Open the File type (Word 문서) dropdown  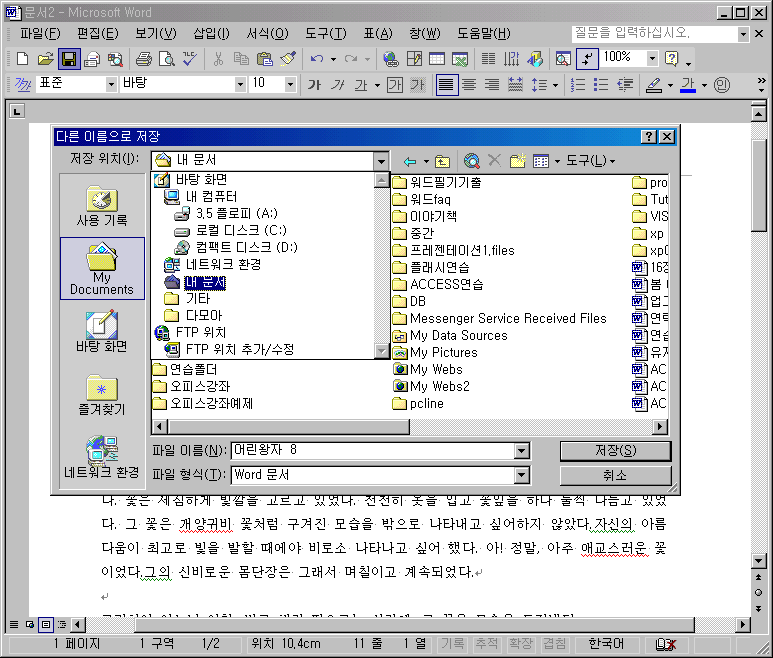522,475
